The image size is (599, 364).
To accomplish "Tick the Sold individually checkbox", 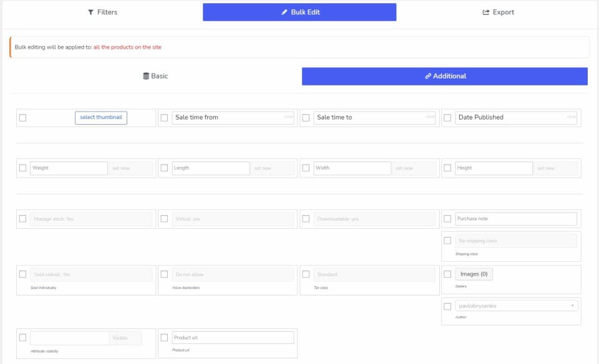I will tap(22, 274).
